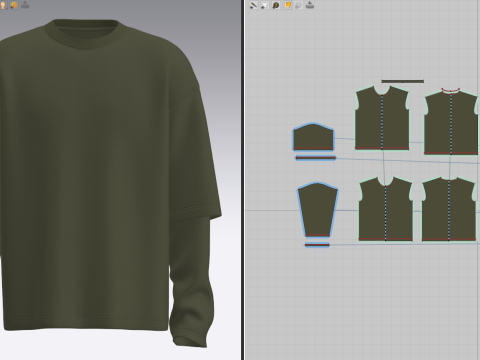Toggle garment display icon in 3D window
Image resolution: width=480 pixels, height=360 pixels.
(x=14, y=5)
